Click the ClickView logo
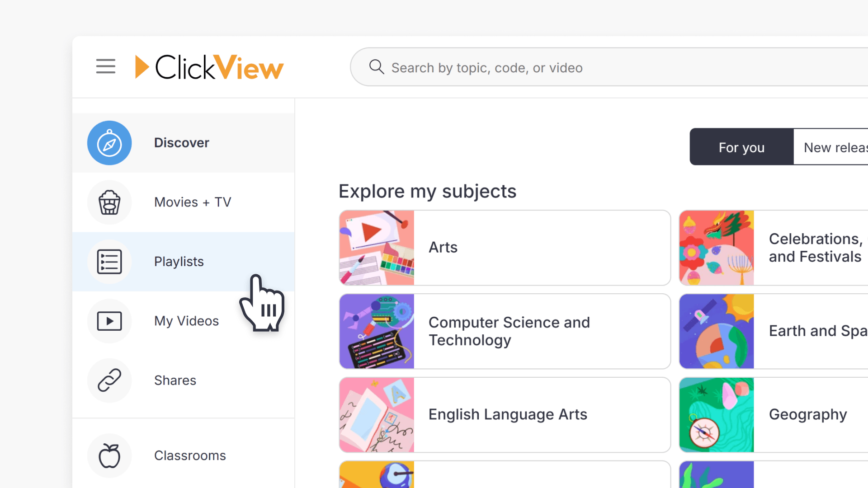Screen dimensions: 868x488 click(x=208, y=66)
